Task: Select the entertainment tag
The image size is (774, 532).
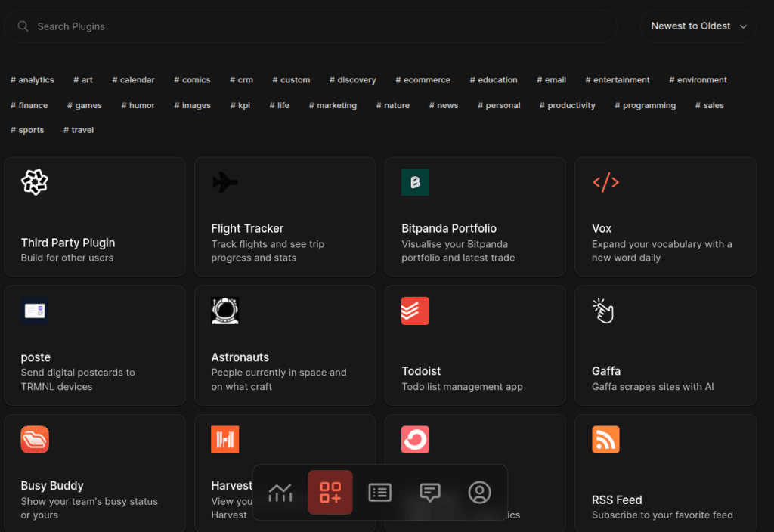Action: click(618, 80)
